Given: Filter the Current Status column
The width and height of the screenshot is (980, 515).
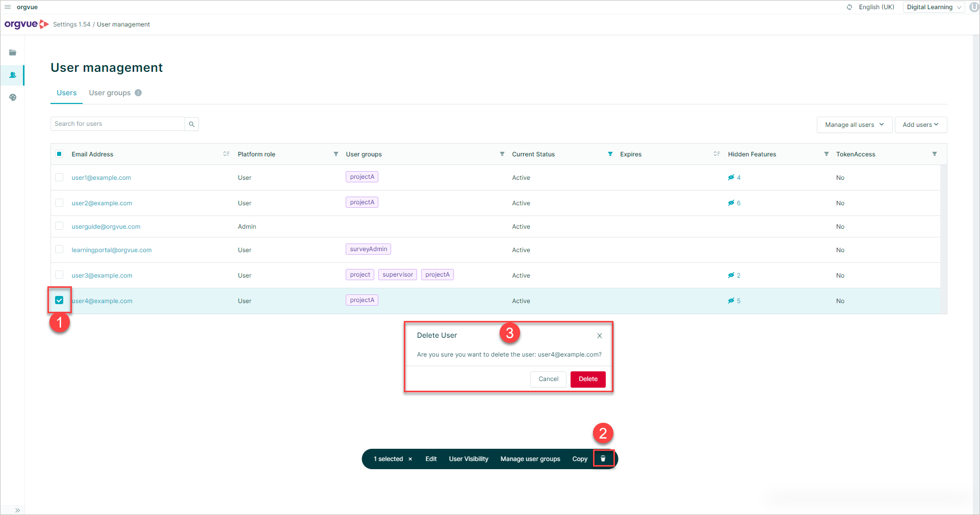Looking at the screenshot, I should 610,154.
